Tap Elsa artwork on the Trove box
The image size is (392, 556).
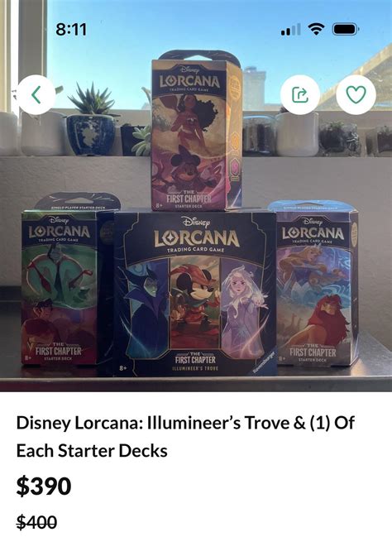[x=244, y=309]
